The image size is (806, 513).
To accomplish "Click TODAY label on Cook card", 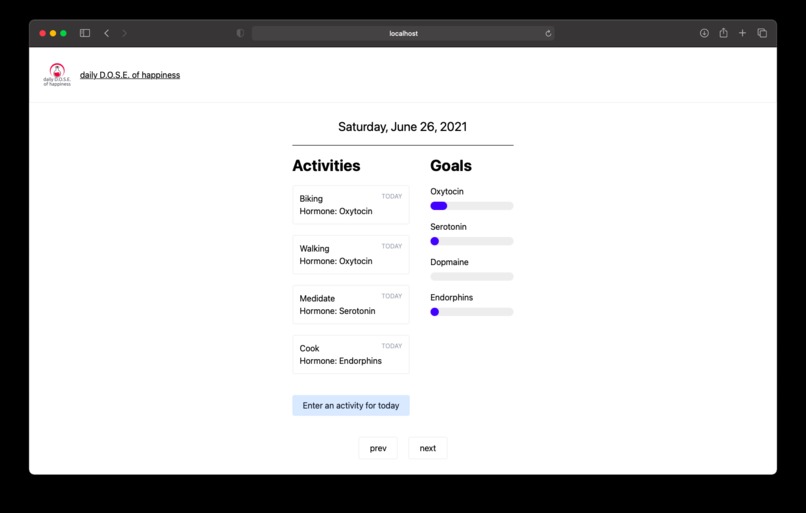I will (x=392, y=346).
